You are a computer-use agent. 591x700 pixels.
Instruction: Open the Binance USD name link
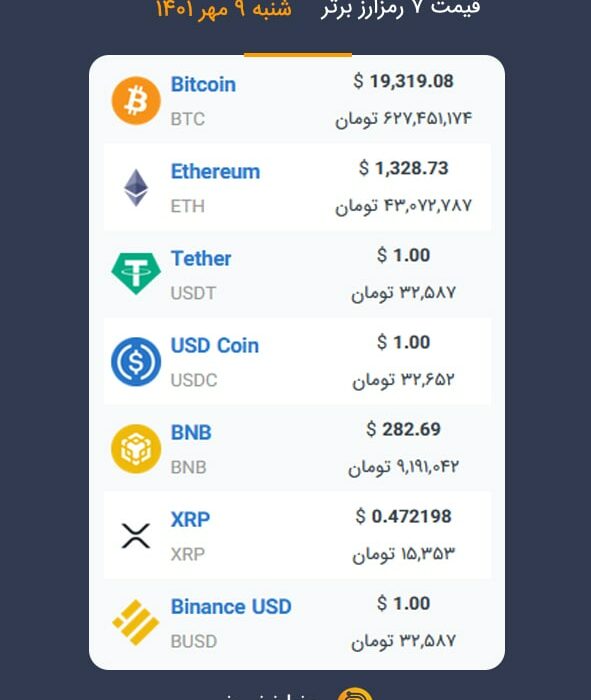click(231, 607)
